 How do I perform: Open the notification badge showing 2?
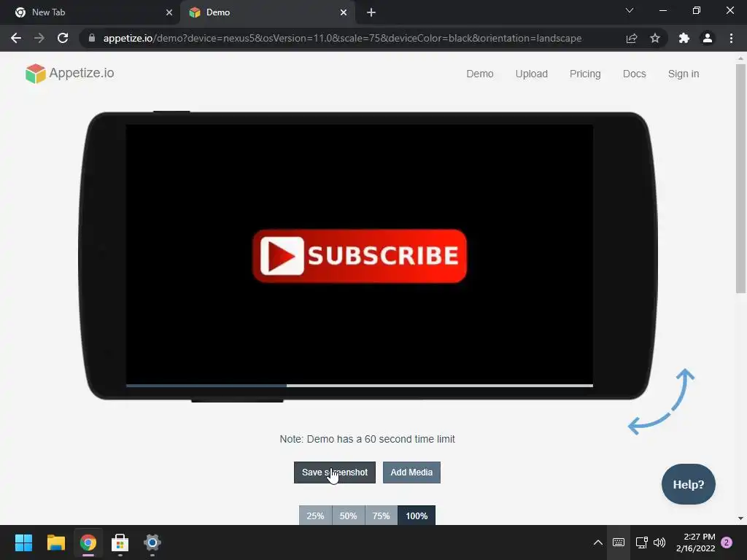point(727,542)
